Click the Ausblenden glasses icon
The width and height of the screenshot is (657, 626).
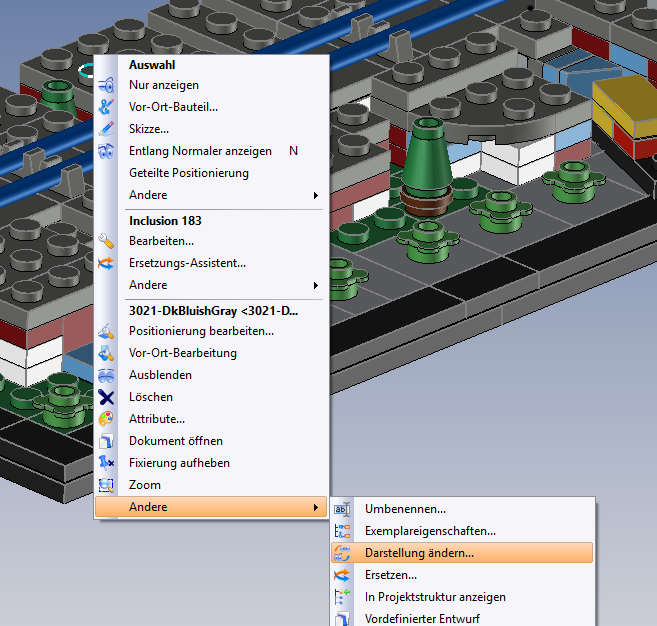point(106,375)
